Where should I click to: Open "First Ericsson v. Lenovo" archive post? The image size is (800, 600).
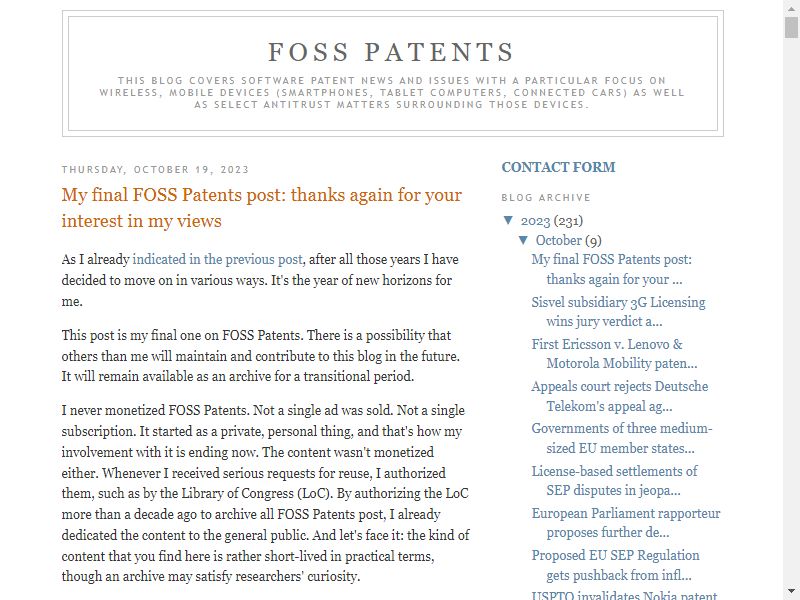tap(614, 354)
